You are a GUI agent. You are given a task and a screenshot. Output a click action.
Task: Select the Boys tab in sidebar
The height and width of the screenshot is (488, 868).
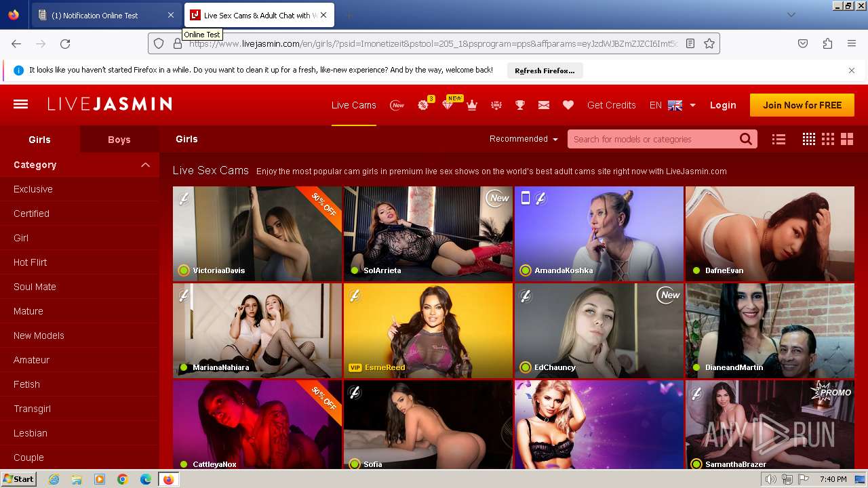tap(119, 140)
